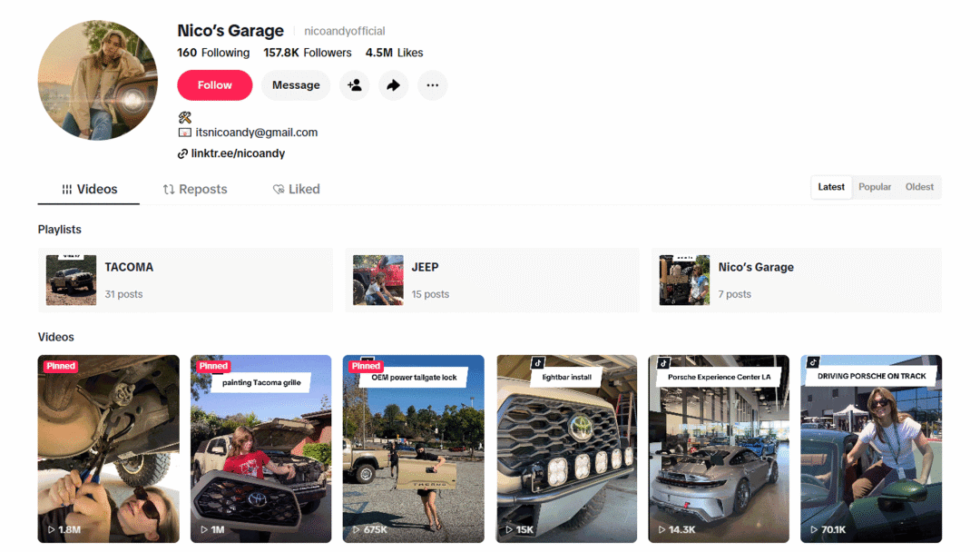Open the DRIVING PORSCHE ON TRACK video

pos(871,448)
